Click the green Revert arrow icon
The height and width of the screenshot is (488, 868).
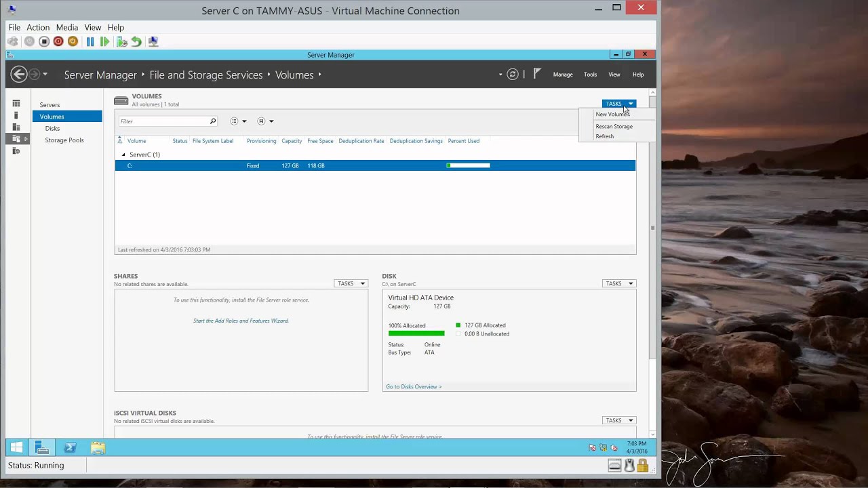pyautogui.click(x=136, y=41)
